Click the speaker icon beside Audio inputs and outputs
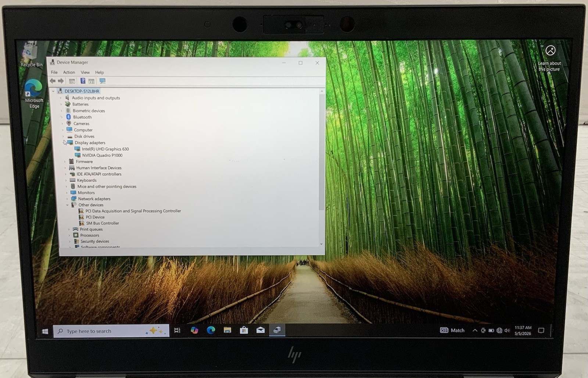Image resolution: width=588 pixels, height=378 pixels. [67, 98]
